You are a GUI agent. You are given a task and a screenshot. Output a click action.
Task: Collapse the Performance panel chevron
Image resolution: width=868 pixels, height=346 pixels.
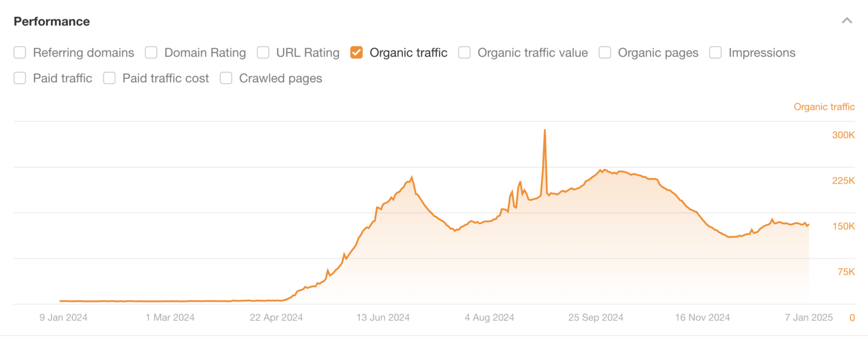click(x=846, y=21)
